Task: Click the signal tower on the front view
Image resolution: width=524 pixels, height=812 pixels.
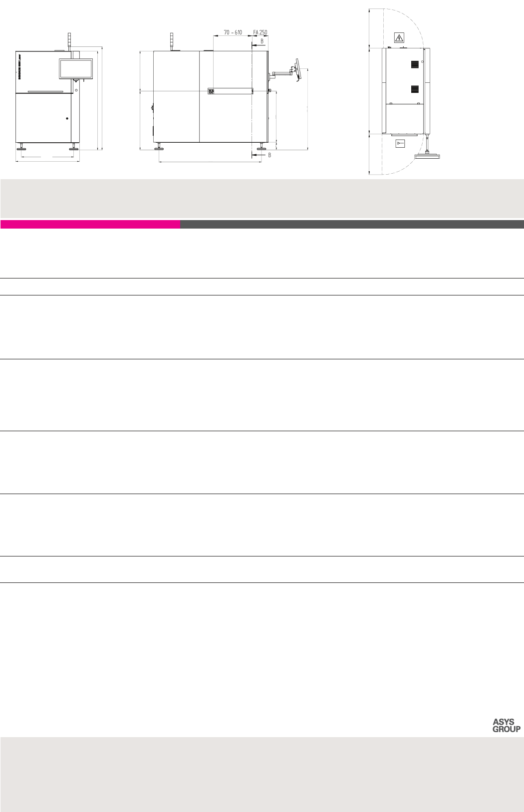Action: click(69, 41)
